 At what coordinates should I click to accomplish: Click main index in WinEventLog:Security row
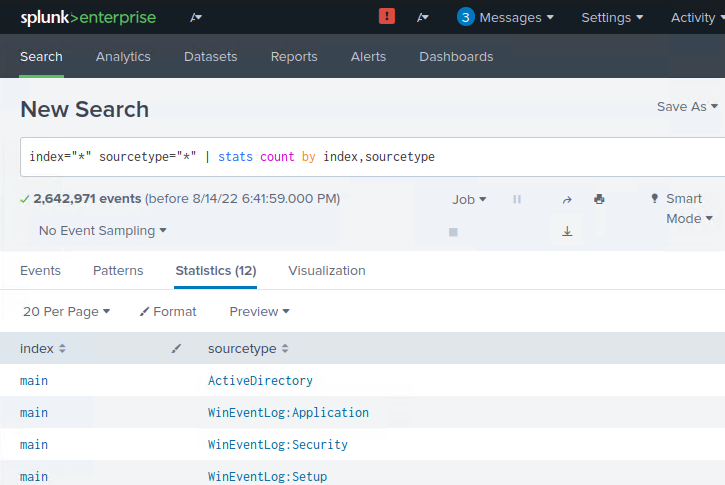click(x=34, y=444)
